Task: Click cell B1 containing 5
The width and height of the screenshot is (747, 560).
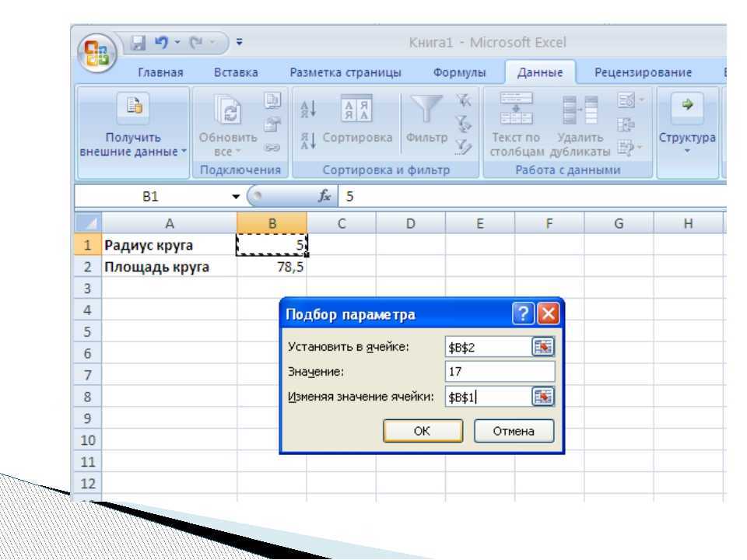Action: coord(272,245)
